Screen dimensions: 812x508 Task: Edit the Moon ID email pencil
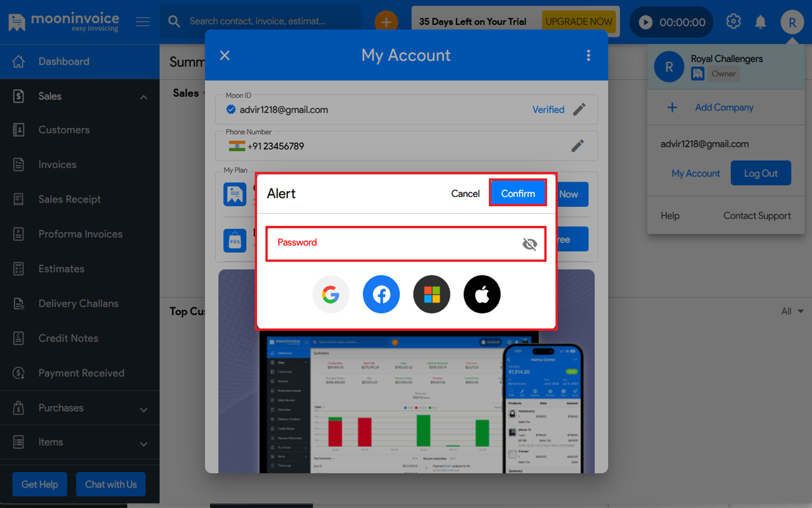(579, 110)
